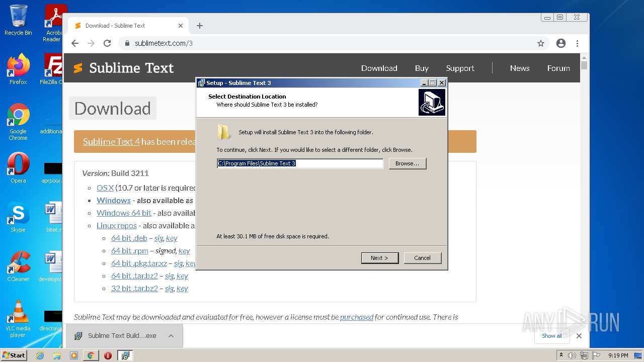Image resolution: width=644 pixels, height=362 pixels.
Task: Open the Chrome profile avatar
Action: (561, 43)
